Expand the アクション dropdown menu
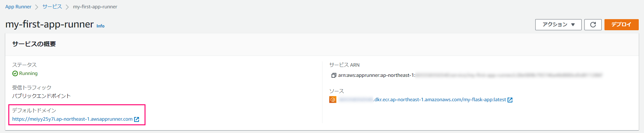 pyautogui.click(x=558, y=25)
